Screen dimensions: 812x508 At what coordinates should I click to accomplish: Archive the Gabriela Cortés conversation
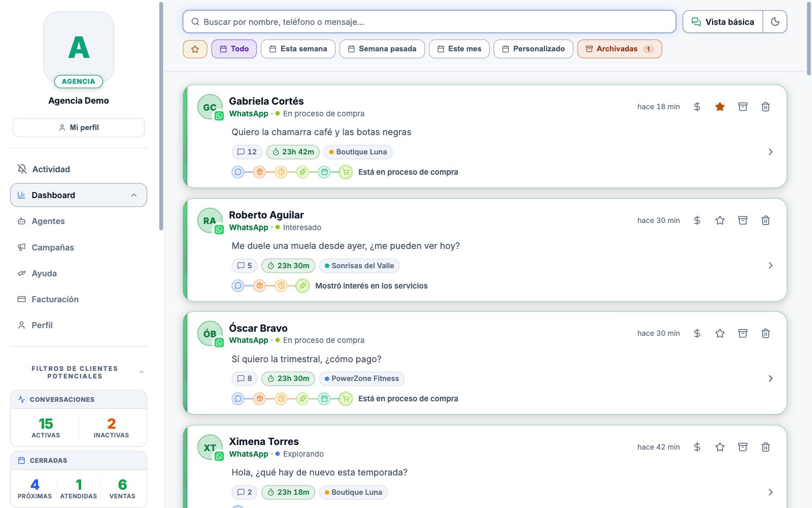coord(742,107)
